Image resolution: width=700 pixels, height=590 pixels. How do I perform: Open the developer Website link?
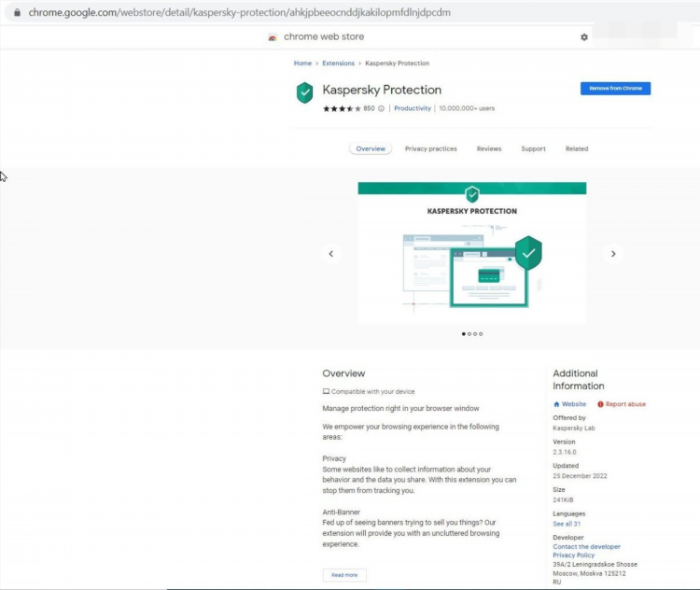tap(574, 404)
